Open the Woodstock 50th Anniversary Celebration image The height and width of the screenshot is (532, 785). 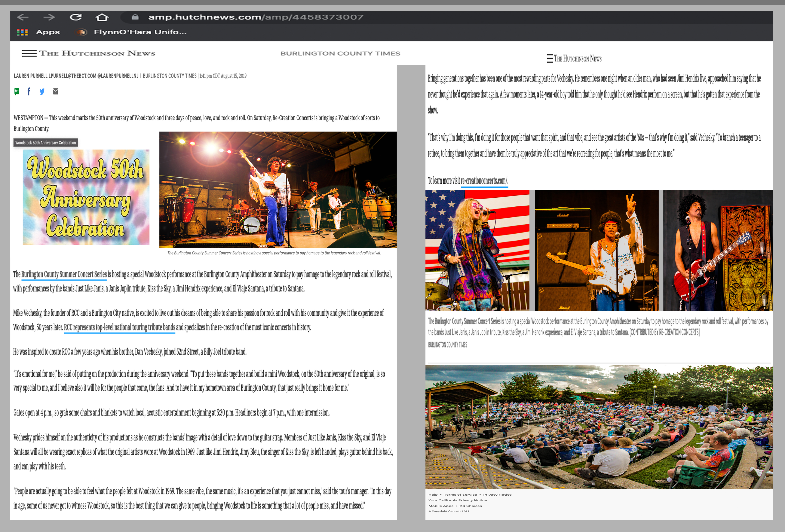86,197
